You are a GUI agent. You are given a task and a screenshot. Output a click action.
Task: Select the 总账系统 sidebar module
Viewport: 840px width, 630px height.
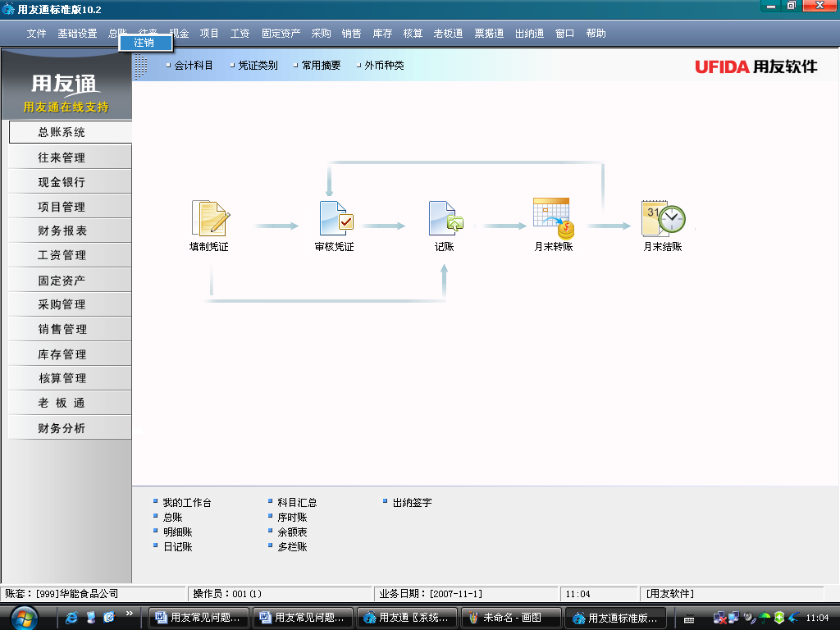tap(71, 132)
